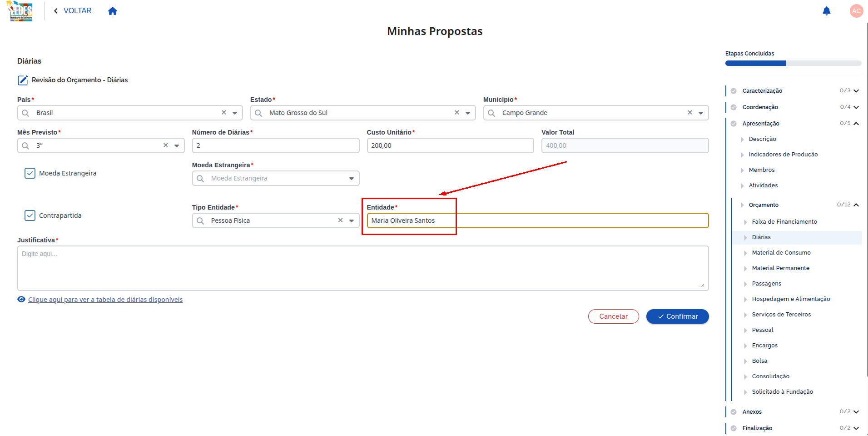Screen dimensions: 868x436
Task: Open Serviços de Terceiros item
Action: pos(781,315)
